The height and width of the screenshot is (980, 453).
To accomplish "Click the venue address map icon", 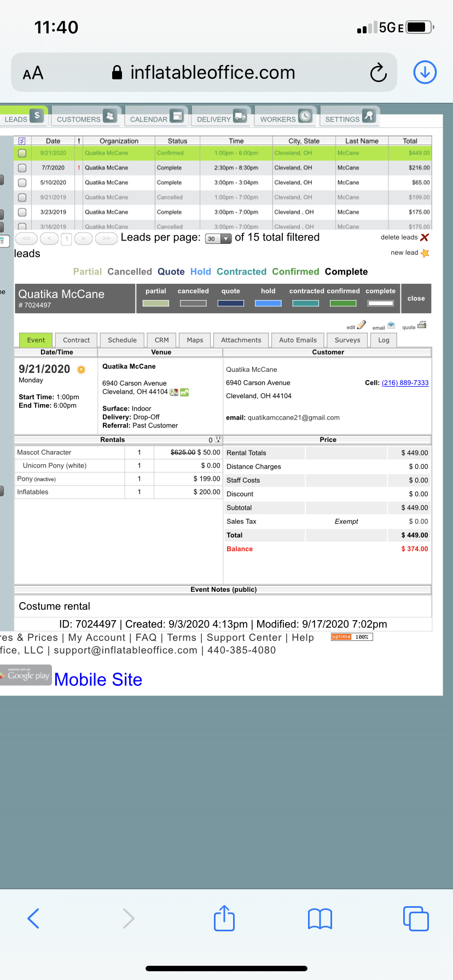I will pyautogui.click(x=174, y=392).
